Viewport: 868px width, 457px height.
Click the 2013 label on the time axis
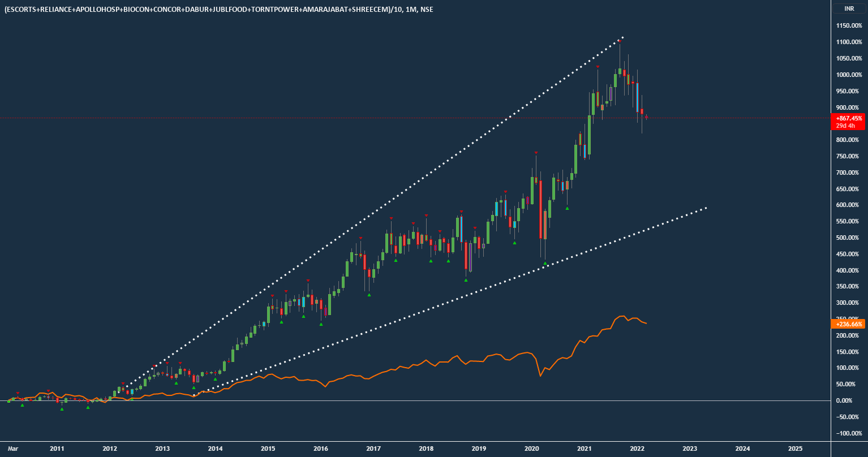(162, 449)
